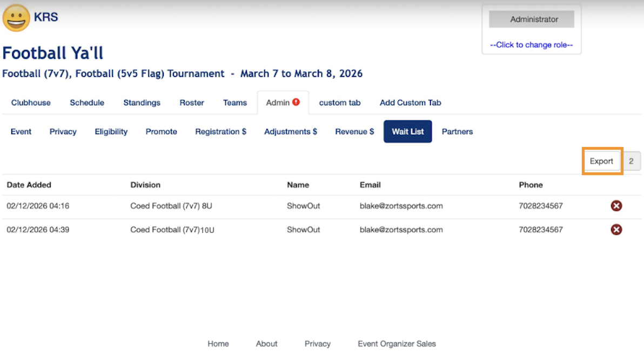Switch to Revenue $ settings
644x361 pixels.
click(354, 131)
